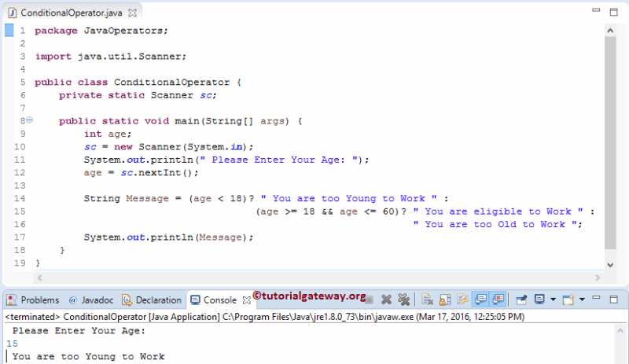Viewport: 629px width, 364px height.
Task: Click console output 'You are too Young to Work'
Action: pyautogui.click(x=88, y=357)
